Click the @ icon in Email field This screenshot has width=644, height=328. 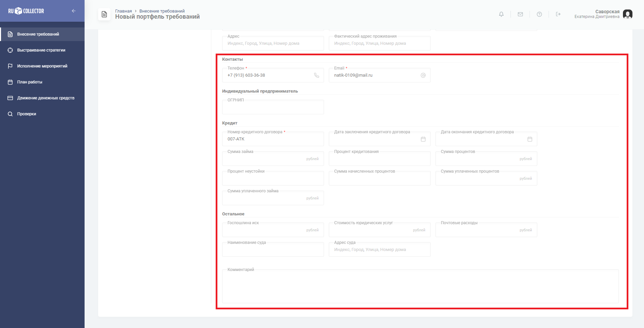coord(423,75)
